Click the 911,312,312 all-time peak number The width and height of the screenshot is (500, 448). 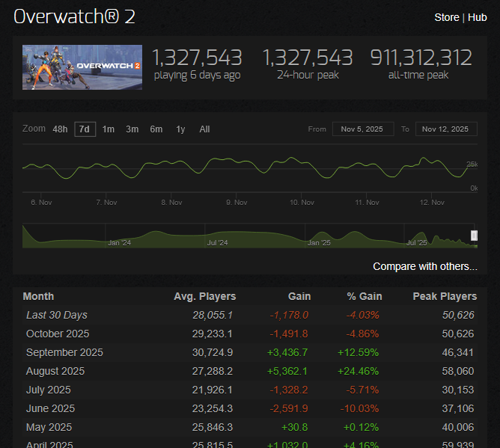(x=421, y=58)
